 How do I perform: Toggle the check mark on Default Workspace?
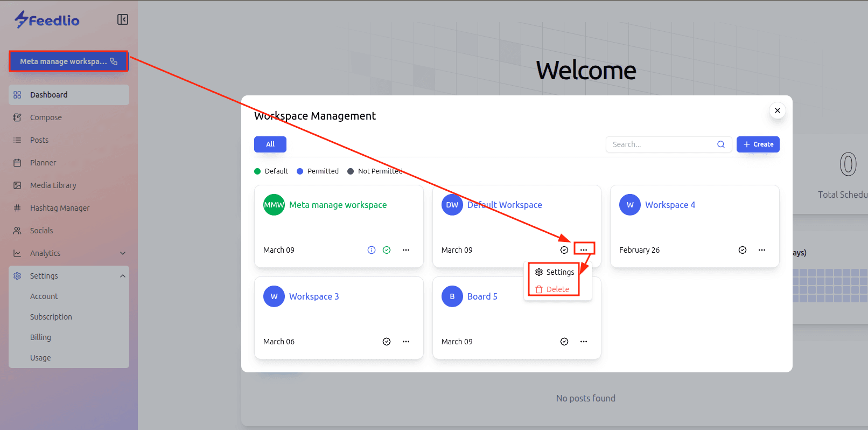564,250
